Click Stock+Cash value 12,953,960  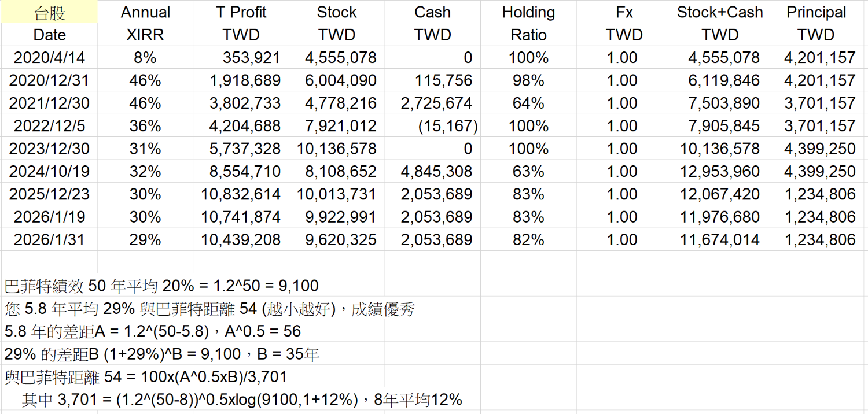pos(720,172)
